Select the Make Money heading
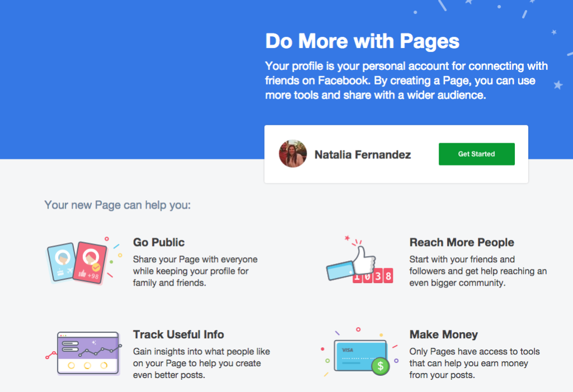The width and height of the screenshot is (573, 392). point(443,335)
